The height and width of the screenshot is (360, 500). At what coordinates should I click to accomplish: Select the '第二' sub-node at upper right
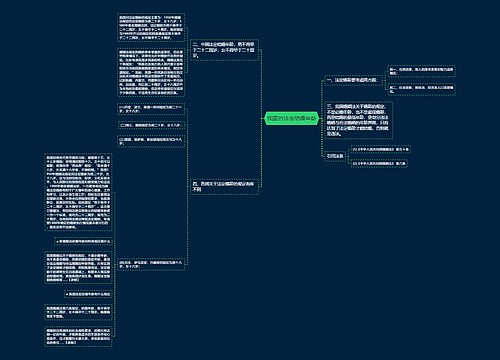click(x=422, y=89)
